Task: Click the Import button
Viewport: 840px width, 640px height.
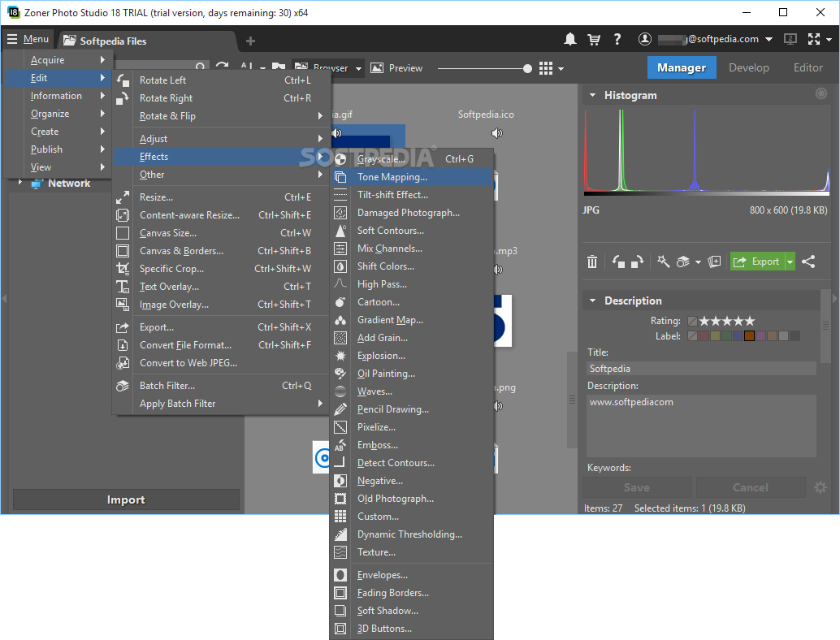Action: 126,499
